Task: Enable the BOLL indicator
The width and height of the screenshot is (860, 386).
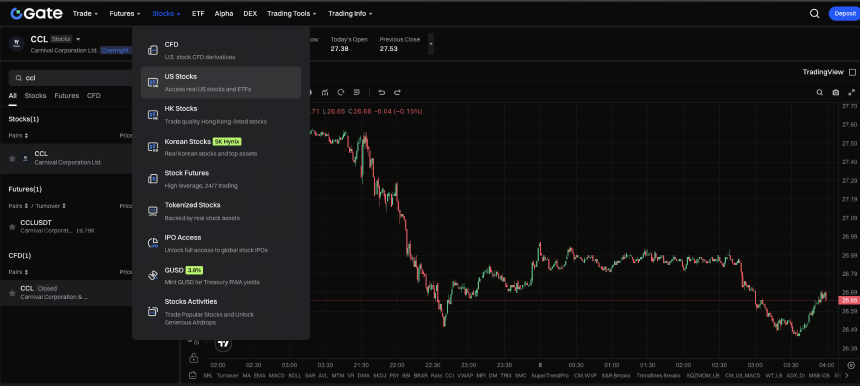Action: pos(295,376)
